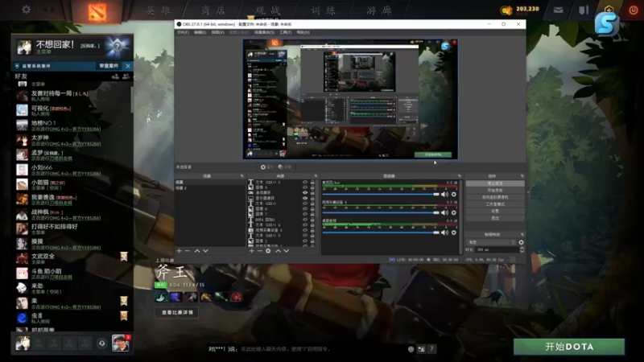This screenshot has height=362, width=644.
Task: Toggle visibility eye of 图像 8 source
Action: point(305,187)
